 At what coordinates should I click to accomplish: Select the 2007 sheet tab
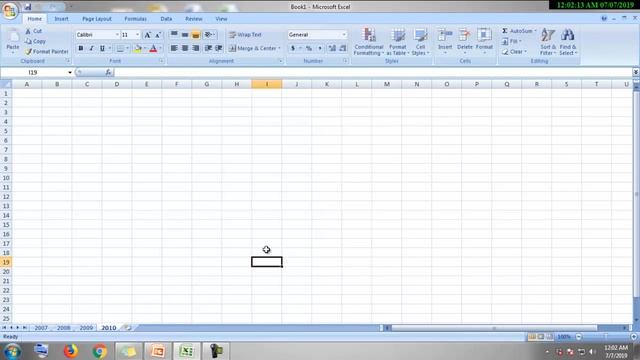click(41, 328)
